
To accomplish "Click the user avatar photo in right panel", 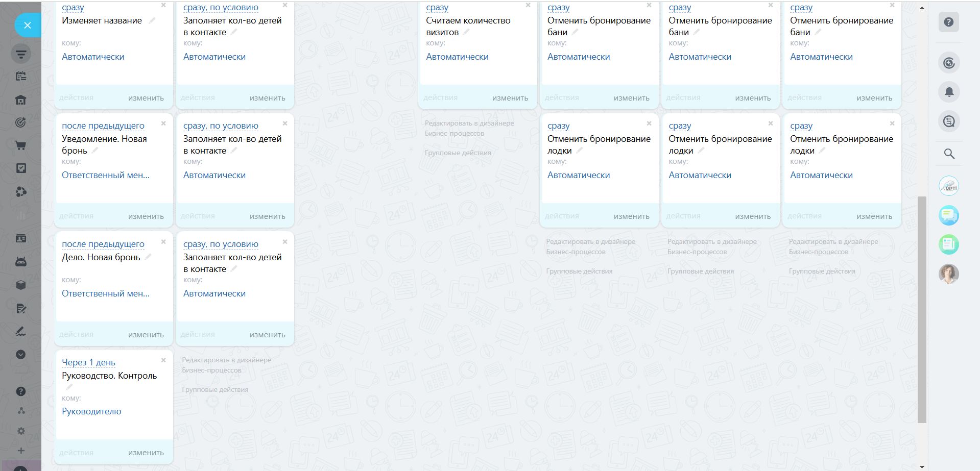I will pyautogui.click(x=949, y=274).
